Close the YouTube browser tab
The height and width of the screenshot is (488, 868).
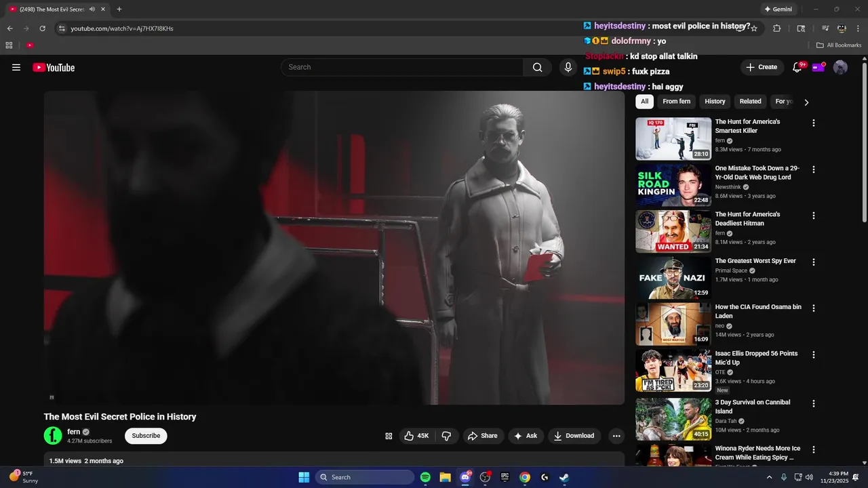point(103,9)
